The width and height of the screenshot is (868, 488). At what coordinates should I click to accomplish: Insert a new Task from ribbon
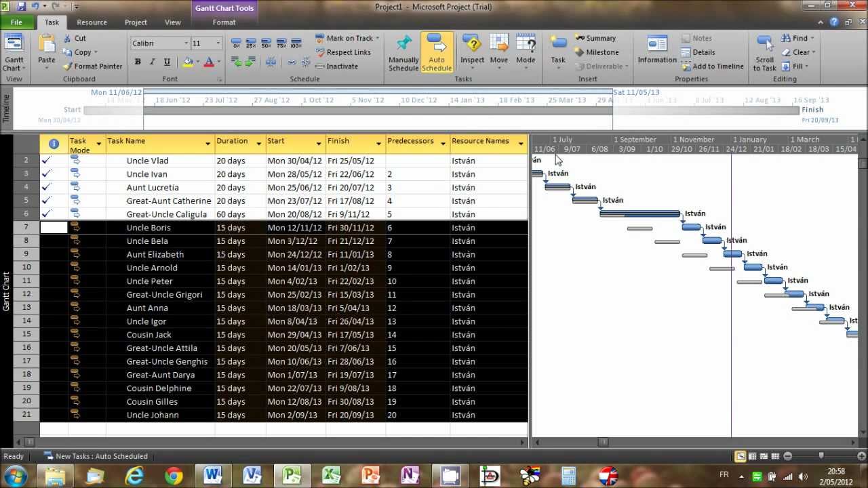click(x=558, y=51)
